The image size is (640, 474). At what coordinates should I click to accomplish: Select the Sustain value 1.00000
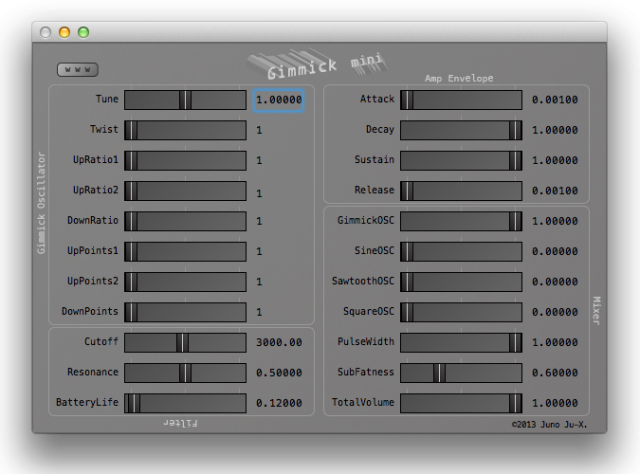pyautogui.click(x=555, y=160)
